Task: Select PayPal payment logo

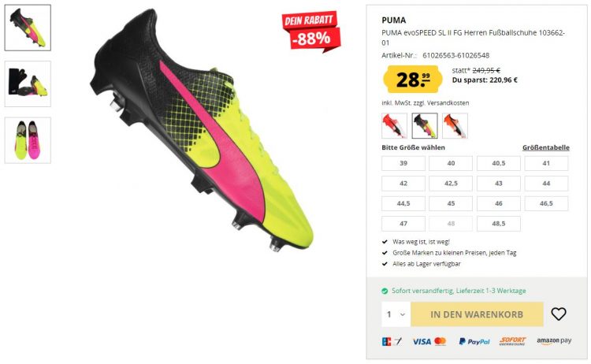Action: pos(474,341)
